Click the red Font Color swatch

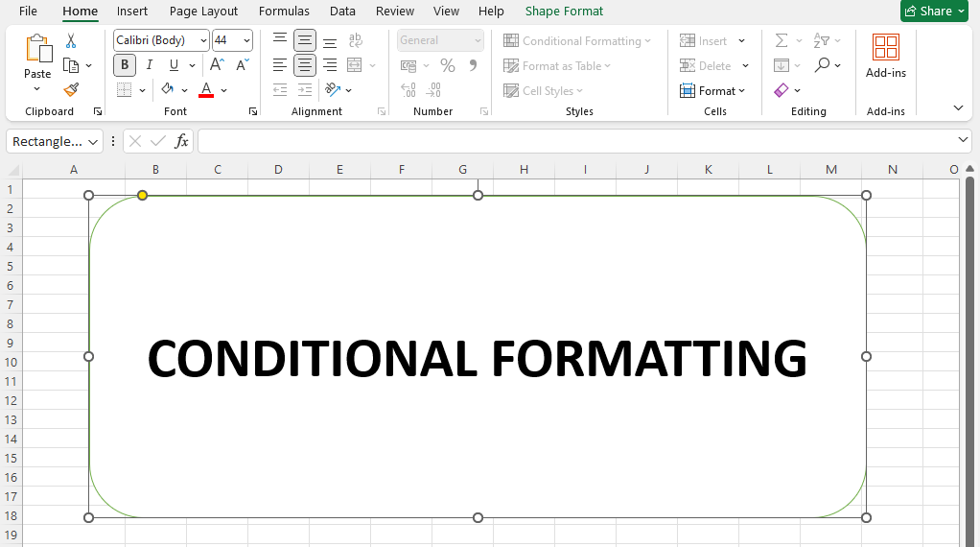pos(206,90)
